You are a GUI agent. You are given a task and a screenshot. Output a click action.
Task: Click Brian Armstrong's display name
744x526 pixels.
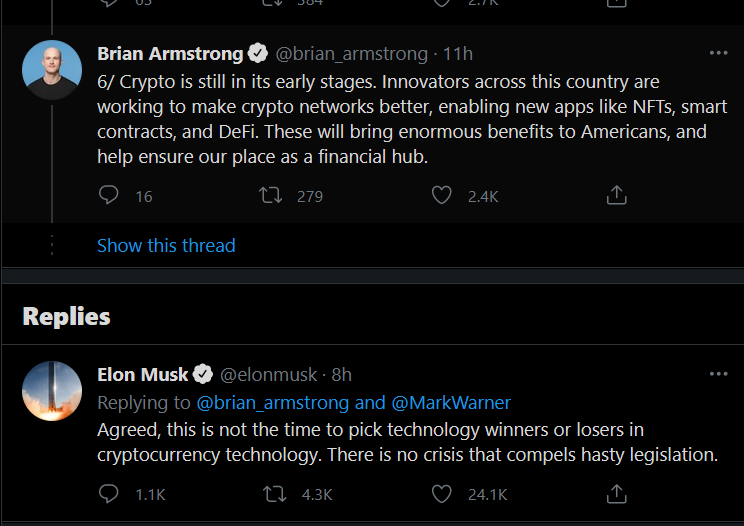[170, 53]
